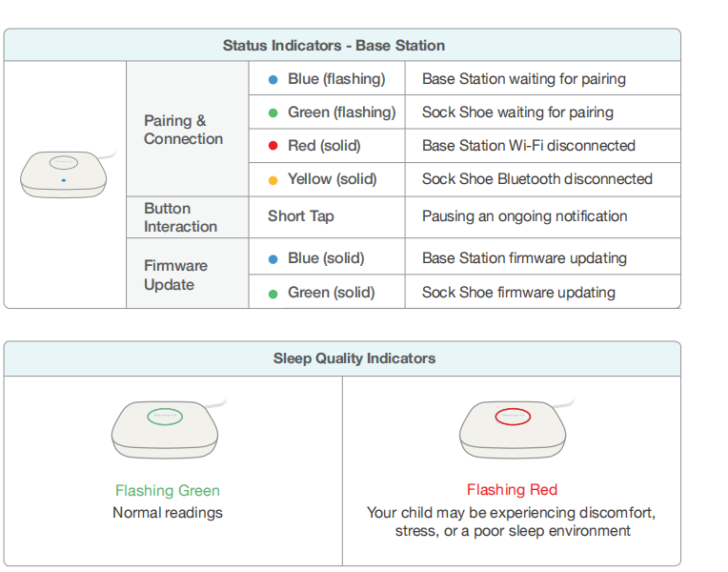Click the red solid indicator dot
Viewport: 728px width, 572px height.
pos(273,146)
